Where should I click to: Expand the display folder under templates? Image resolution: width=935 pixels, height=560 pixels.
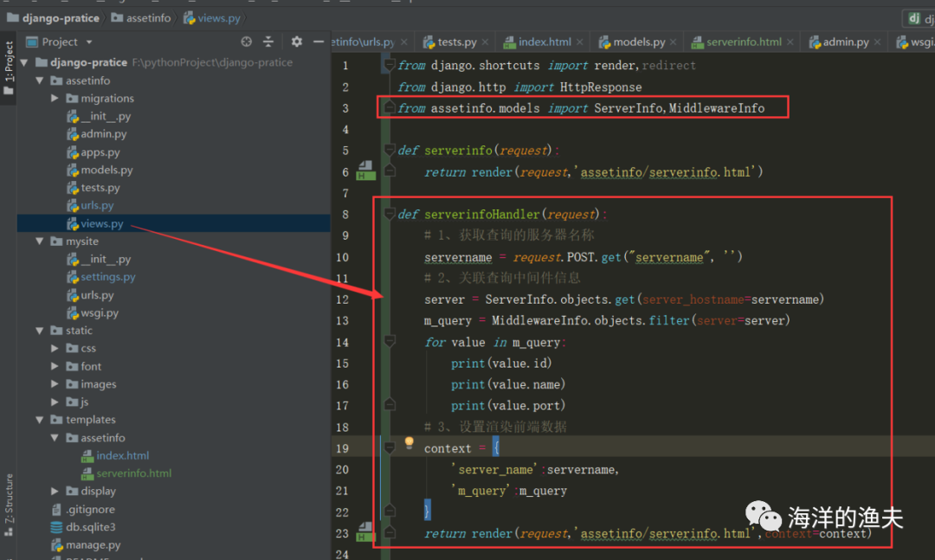pyautogui.click(x=55, y=492)
